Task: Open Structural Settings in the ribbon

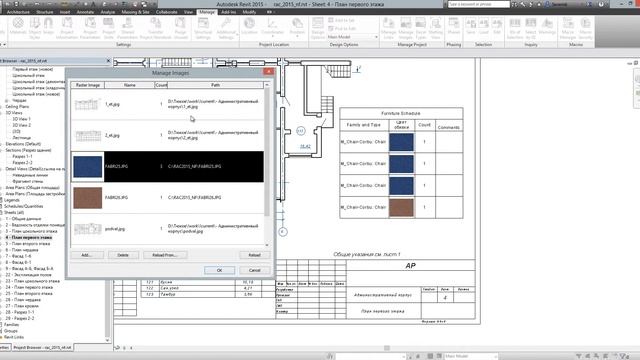Action: pos(203,27)
